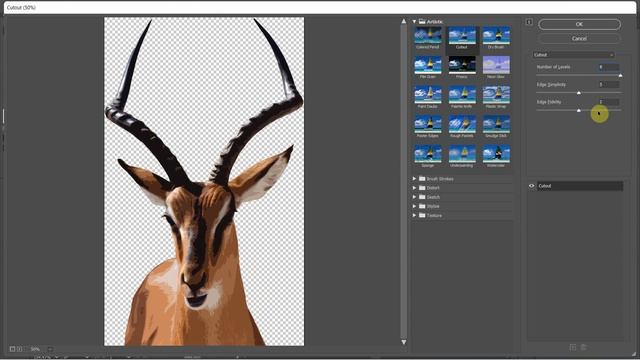Expand the Texture filter folder
The height and width of the screenshot is (360, 640).
[414, 215]
